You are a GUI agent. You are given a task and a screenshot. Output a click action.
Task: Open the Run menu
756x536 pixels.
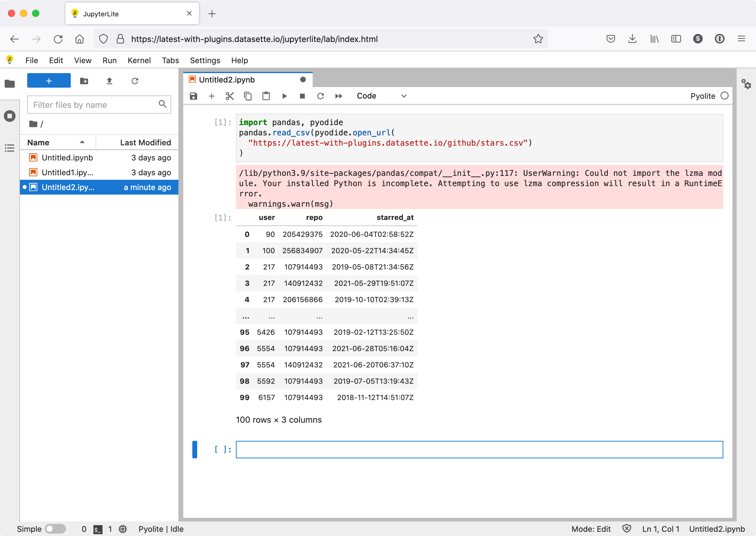109,60
